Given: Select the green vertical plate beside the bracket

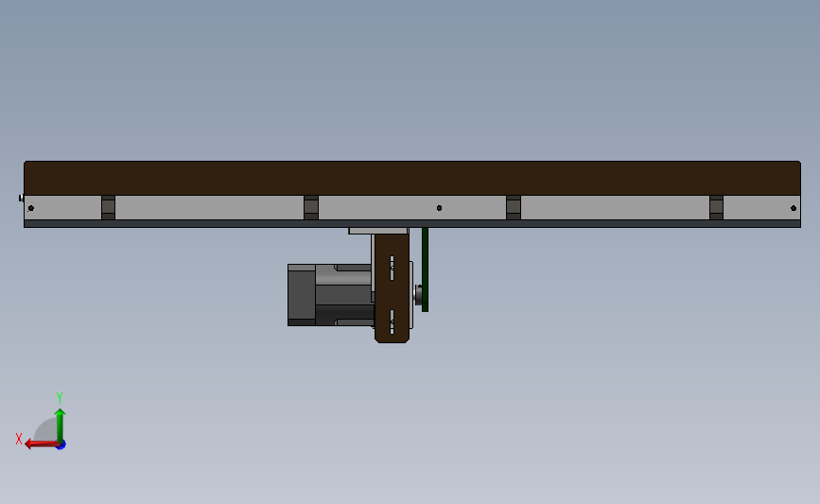Looking at the screenshot, I should coord(426,269).
